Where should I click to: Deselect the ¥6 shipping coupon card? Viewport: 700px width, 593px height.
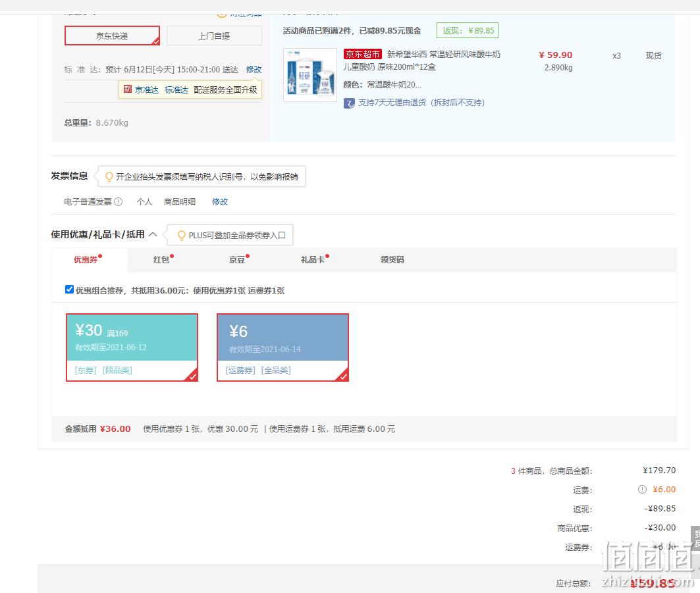[x=283, y=348]
